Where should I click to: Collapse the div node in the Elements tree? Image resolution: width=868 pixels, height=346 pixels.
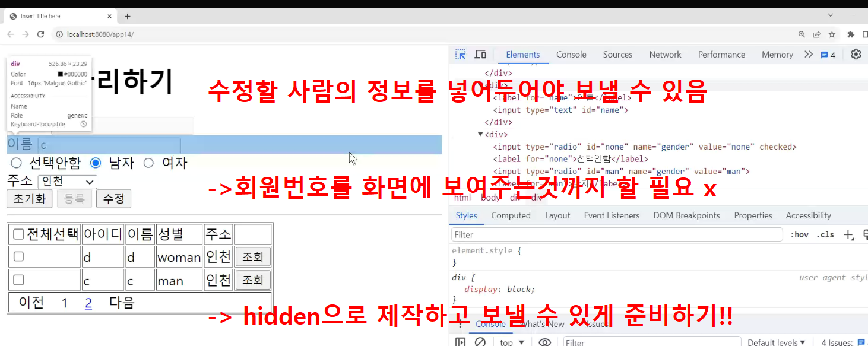point(481,134)
